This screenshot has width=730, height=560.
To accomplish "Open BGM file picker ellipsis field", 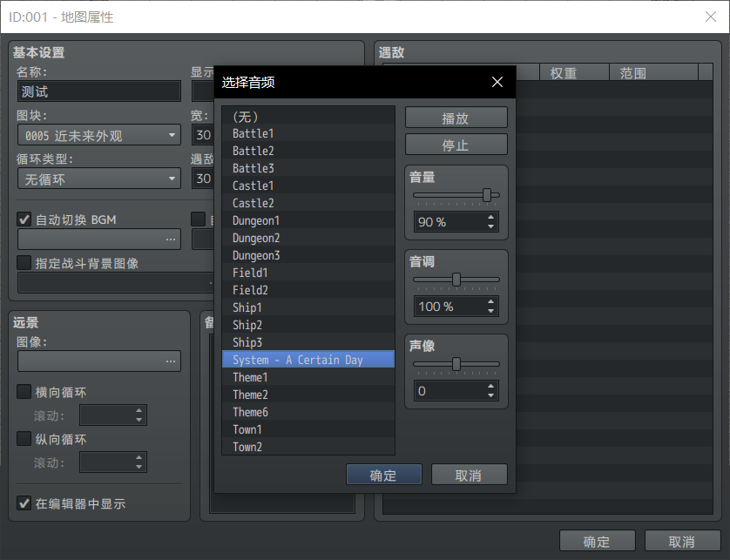I will click(99, 240).
